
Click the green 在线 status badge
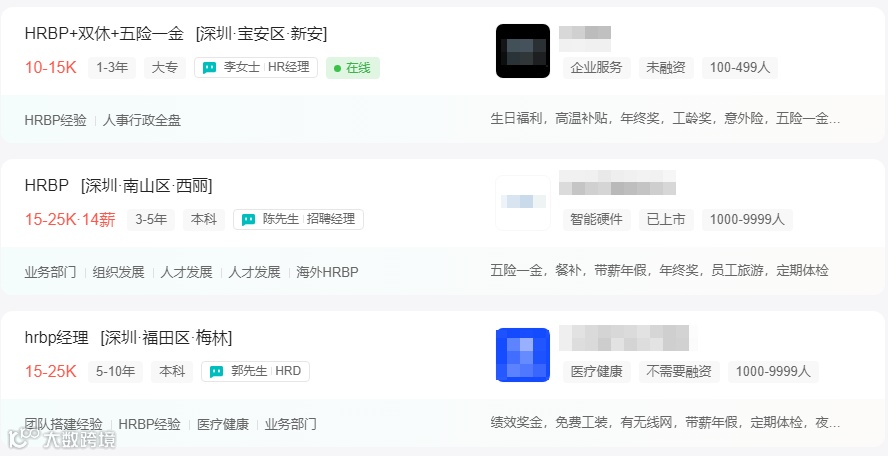coord(353,68)
